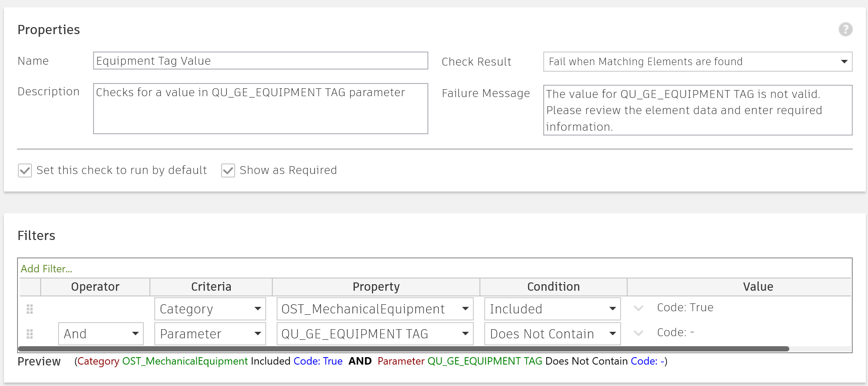Click the Preview filter expression text
The height and width of the screenshot is (386, 868).
click(x=371, y=361)
